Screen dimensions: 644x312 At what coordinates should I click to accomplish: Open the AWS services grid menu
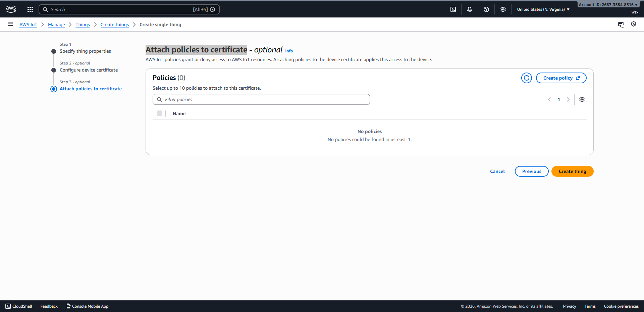(x=30, y=9)
